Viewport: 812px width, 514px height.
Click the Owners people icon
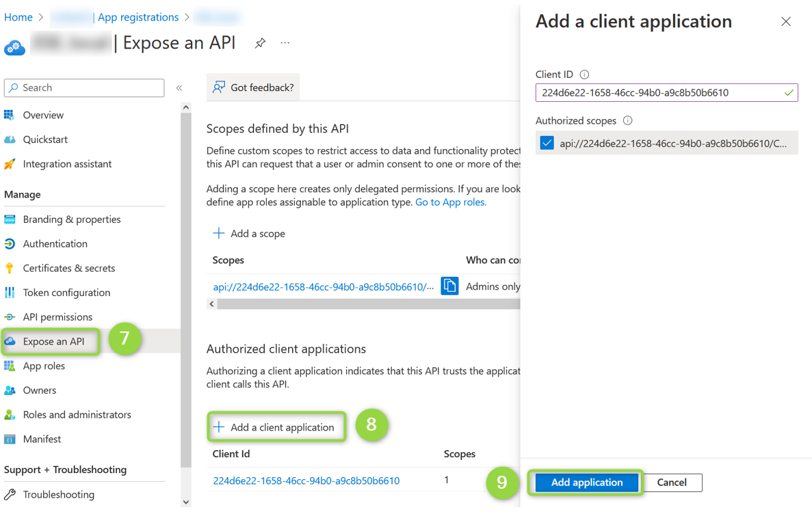pos(10,390)
